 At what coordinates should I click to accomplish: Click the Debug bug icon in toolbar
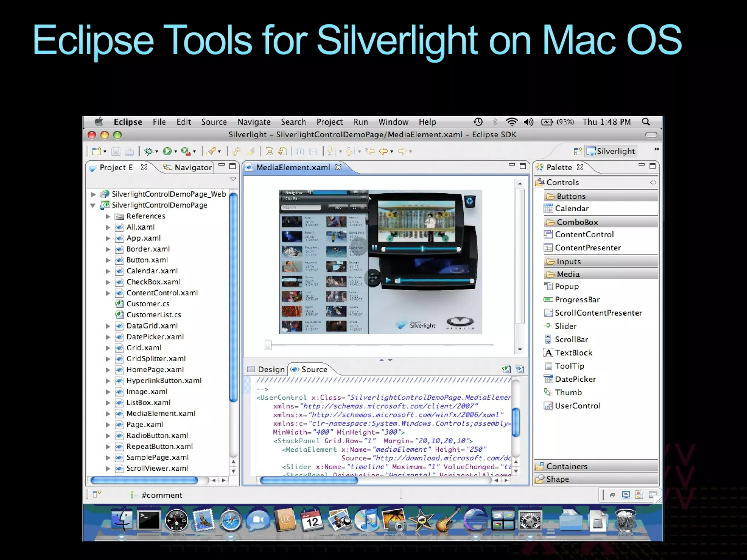click(x=148, y=151)
